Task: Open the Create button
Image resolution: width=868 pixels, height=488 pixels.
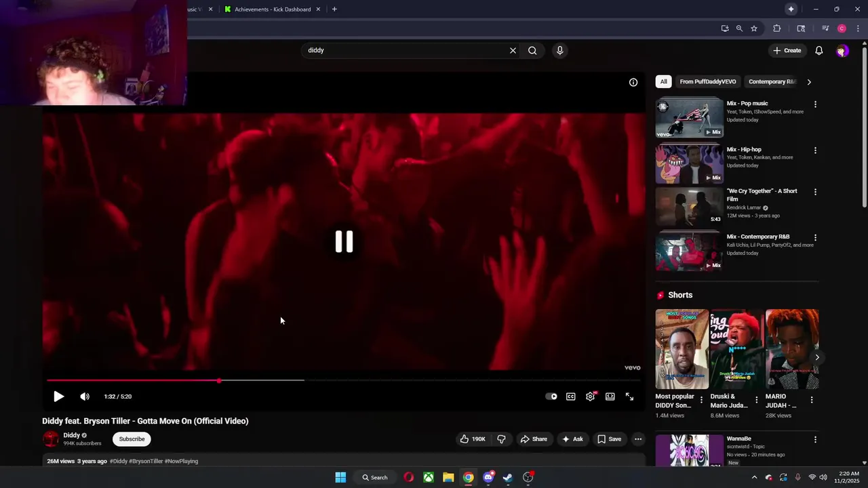Action: click(787, 50)
